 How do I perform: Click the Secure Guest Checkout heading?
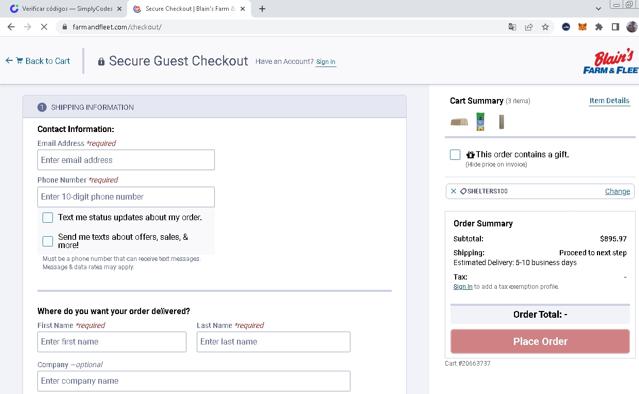tap(178, 61)
